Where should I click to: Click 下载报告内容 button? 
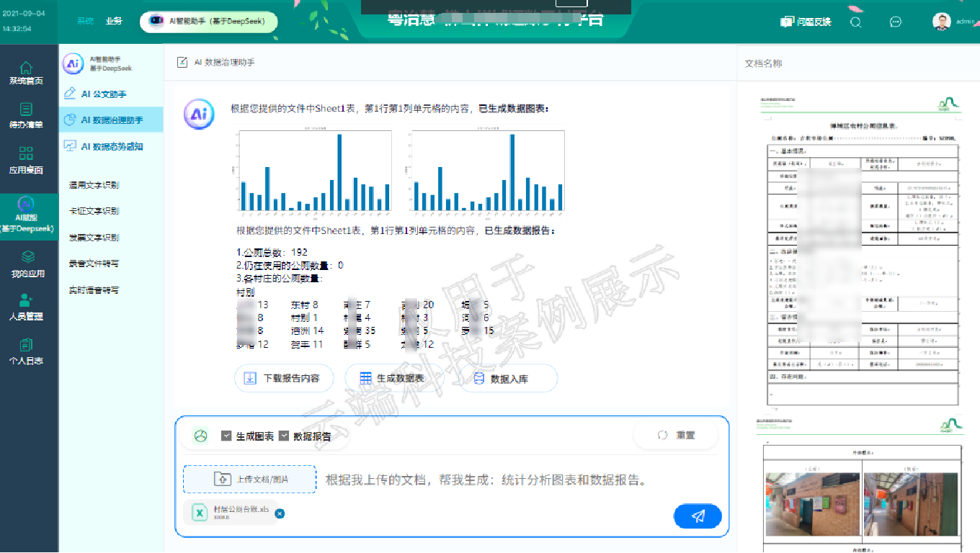(282, 378)
